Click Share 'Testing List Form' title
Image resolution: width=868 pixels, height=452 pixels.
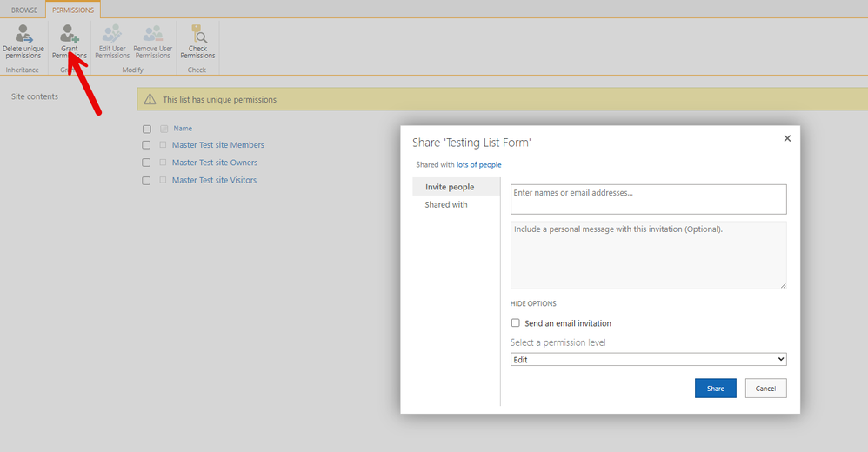click(471, 143)
